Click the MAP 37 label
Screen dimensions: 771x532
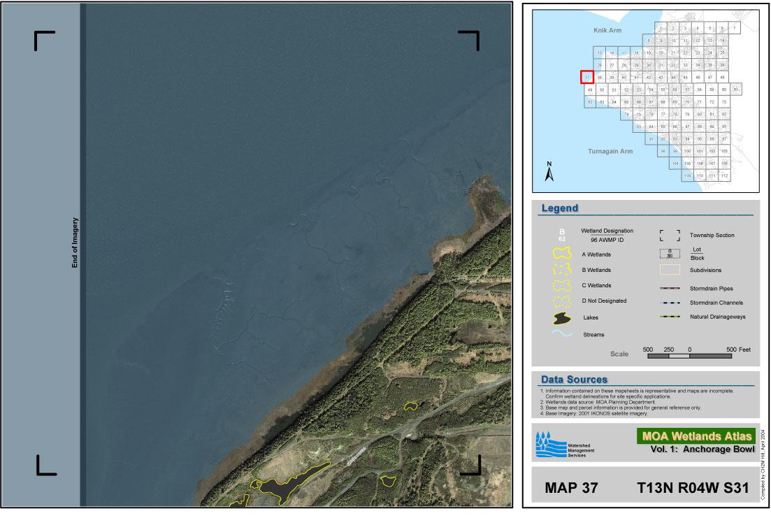coord(571,488)
